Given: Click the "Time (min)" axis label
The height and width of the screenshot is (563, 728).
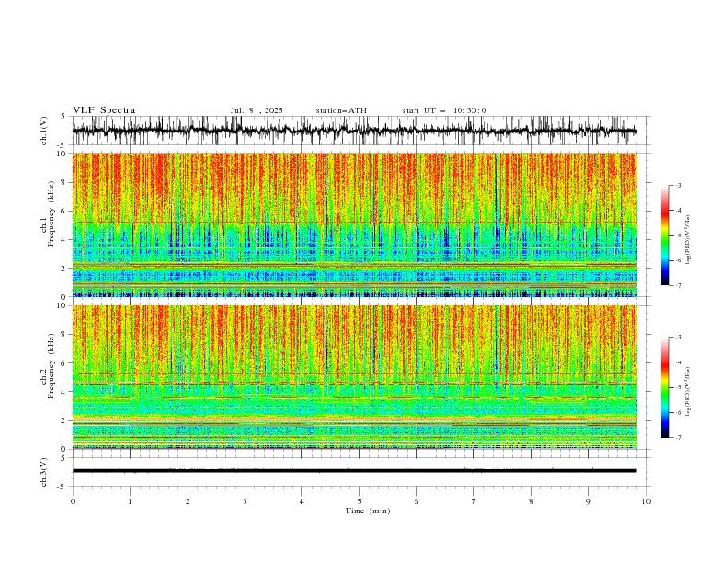Looking at the screenshot, I should point(368,511).
